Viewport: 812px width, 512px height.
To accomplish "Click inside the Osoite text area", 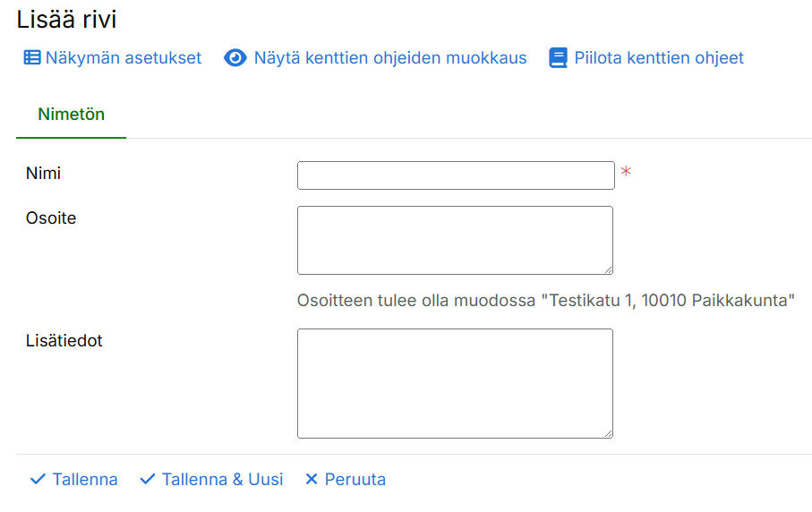I will tap(455, 240).
